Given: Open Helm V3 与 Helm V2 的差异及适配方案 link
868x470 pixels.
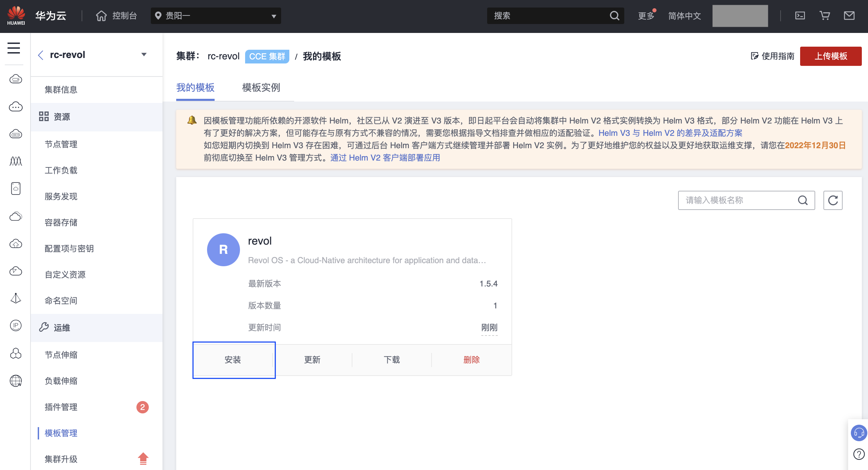Looking at the screenshot, I should [671, 133].
